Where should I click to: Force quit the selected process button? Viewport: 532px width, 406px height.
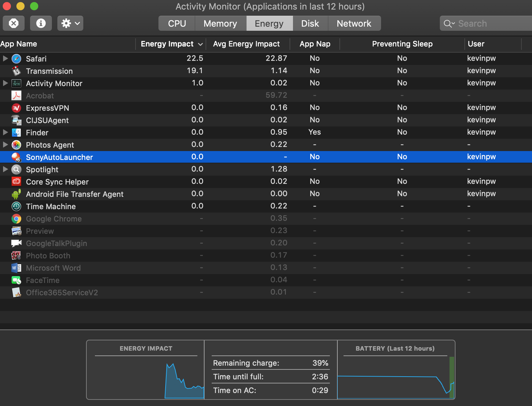click(x=14, y=23)
